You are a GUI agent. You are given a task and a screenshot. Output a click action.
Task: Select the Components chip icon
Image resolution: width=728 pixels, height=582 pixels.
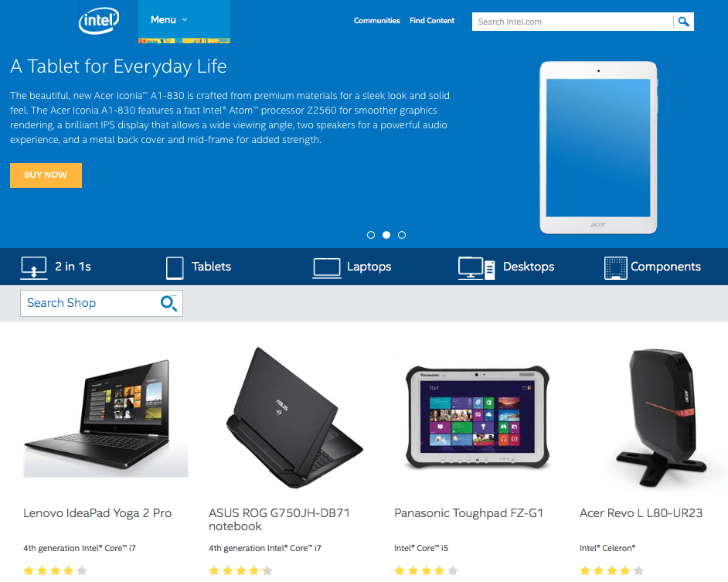[x=616, y=268]
